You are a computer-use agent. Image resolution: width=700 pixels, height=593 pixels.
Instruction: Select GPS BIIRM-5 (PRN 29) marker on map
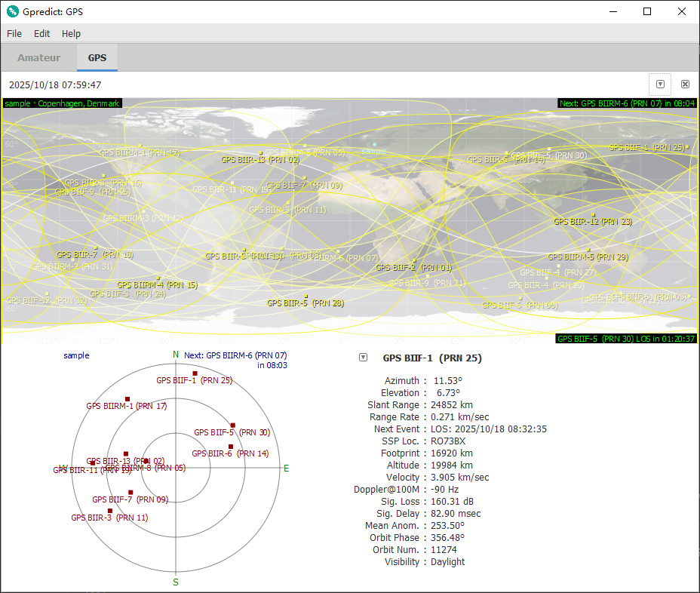pos(588,250)
